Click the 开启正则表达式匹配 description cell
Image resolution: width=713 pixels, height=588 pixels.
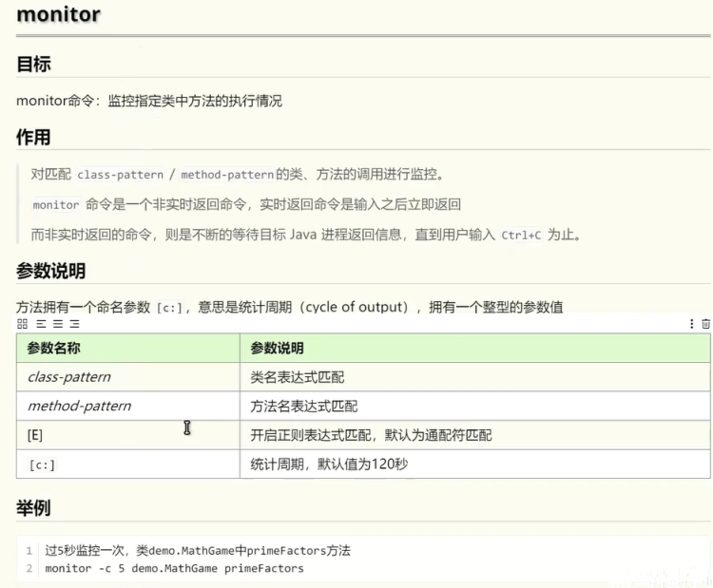[x=474, y=435]
